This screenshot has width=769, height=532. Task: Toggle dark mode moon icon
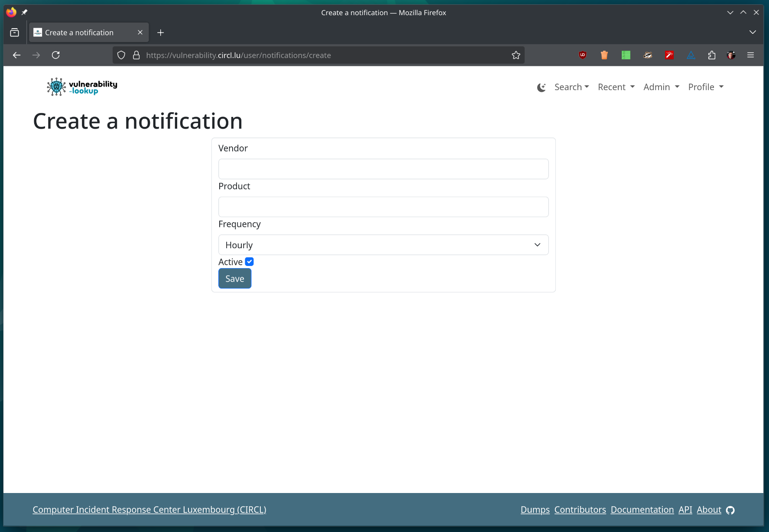pos(541,88)
